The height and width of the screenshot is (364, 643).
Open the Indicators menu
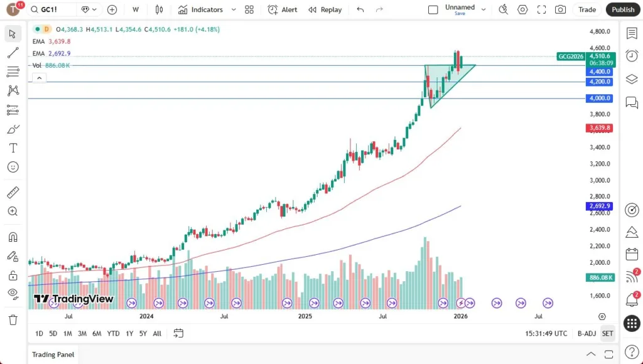coord(202,9)
